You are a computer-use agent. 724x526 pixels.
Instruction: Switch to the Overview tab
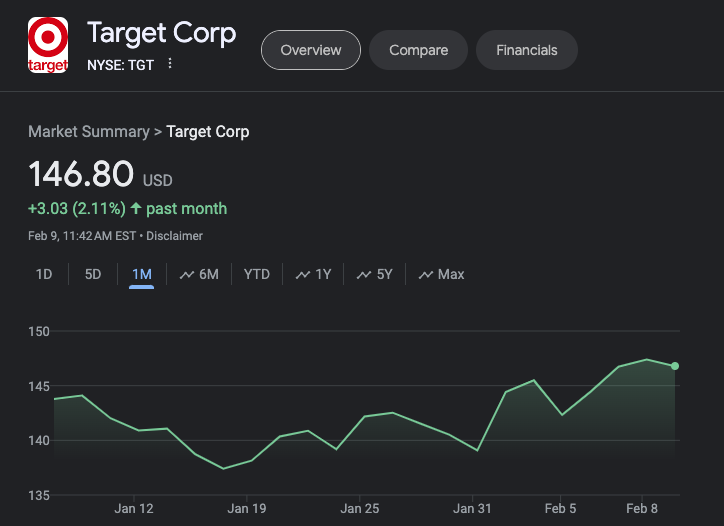(x=310, y=50)
